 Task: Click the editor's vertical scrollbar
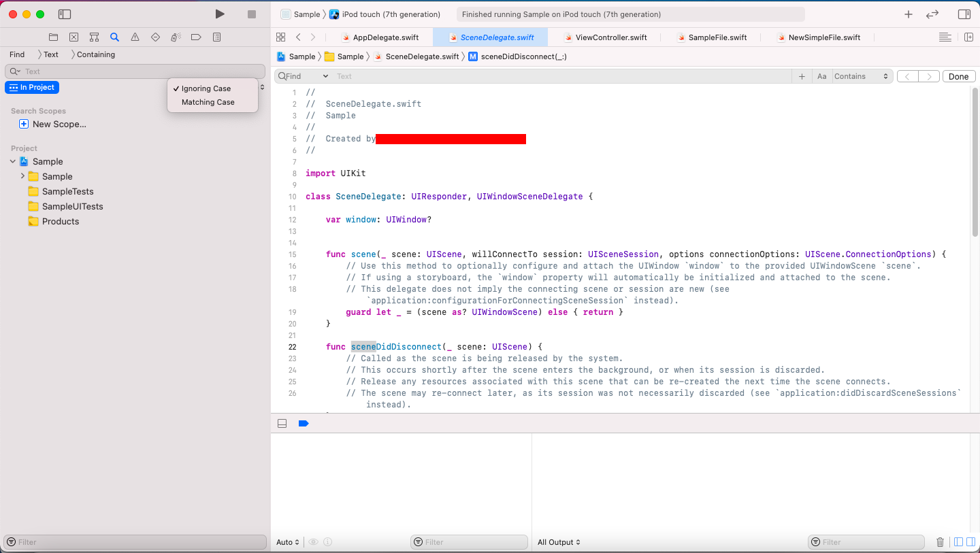(x=975, y=163)
